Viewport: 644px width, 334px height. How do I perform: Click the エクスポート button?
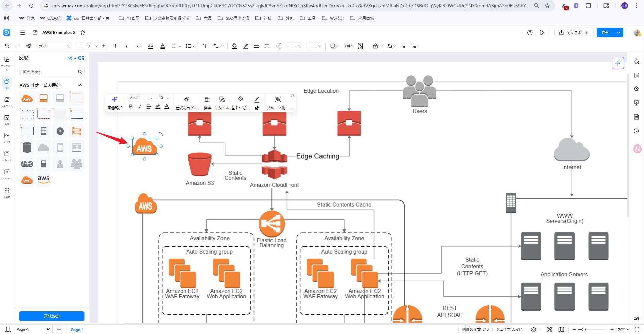[x=574, y=33]
